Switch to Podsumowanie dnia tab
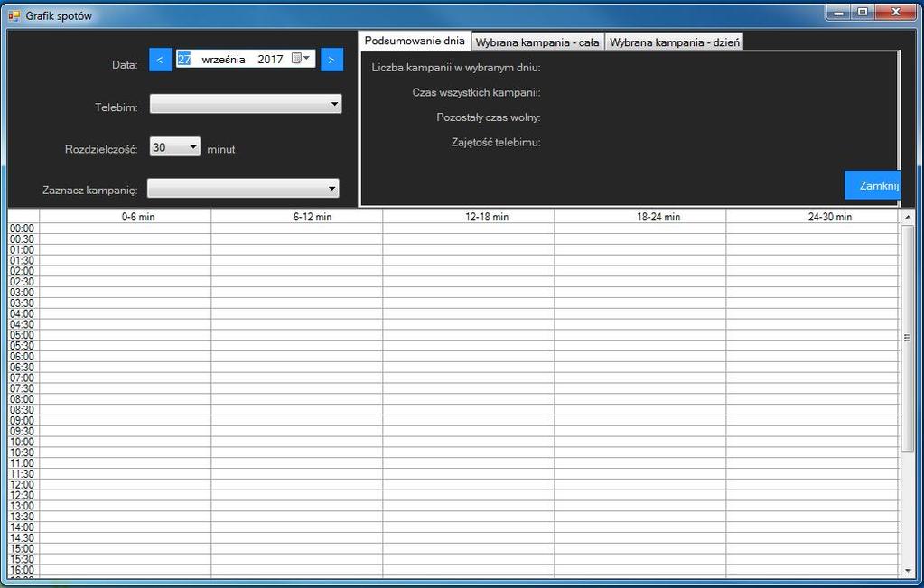This screenshot has width=924, height=588. pos(415,41)
